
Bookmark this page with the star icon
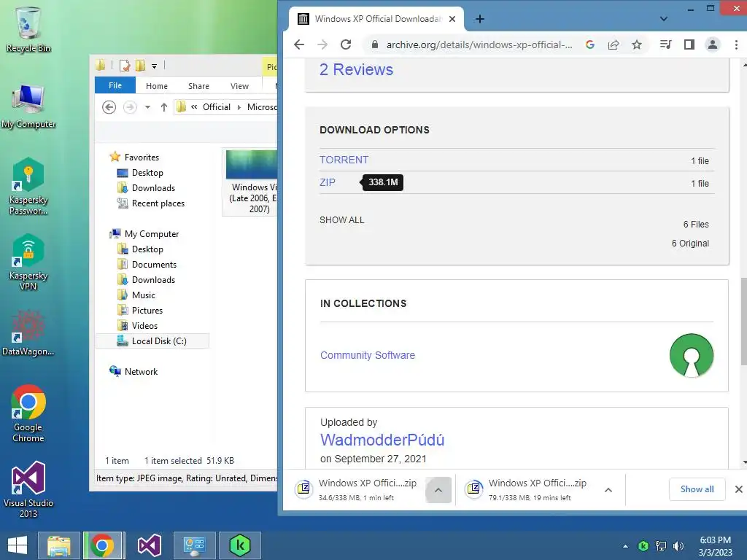[637, 44]
